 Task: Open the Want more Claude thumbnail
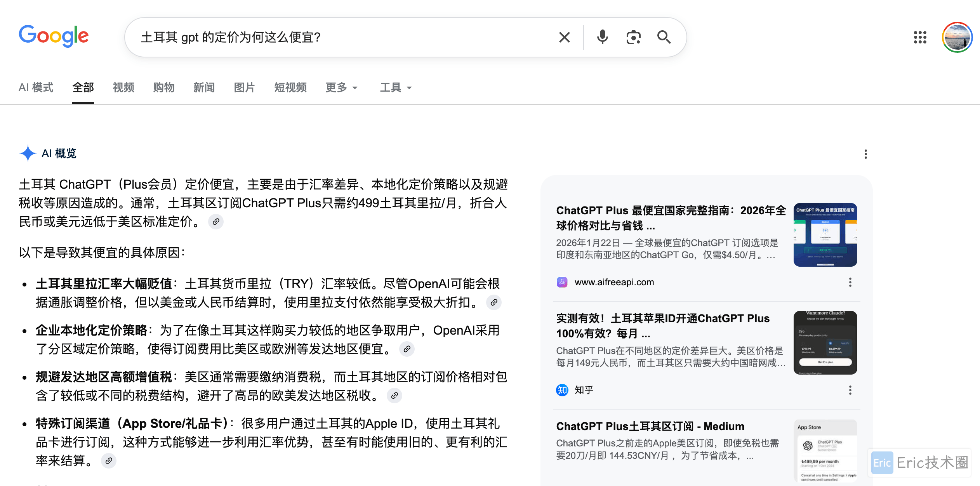tap(825, 343)
